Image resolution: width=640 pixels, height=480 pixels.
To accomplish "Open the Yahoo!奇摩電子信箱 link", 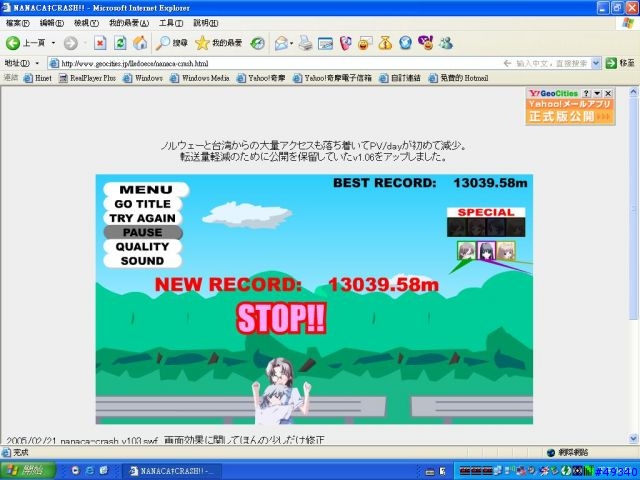I will point(332,78).
